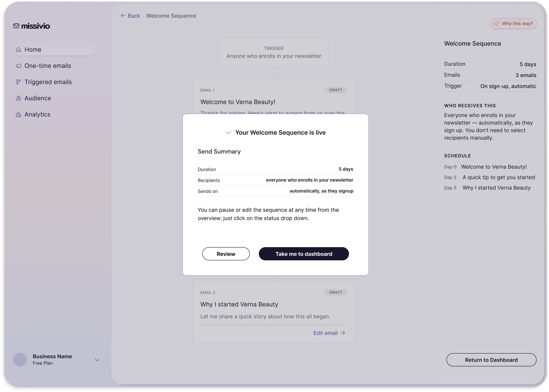The width and height of the screenshot is (549, 392).
Task: Click the missivio envelope logo icon
Action: click(x=16, y=26)
